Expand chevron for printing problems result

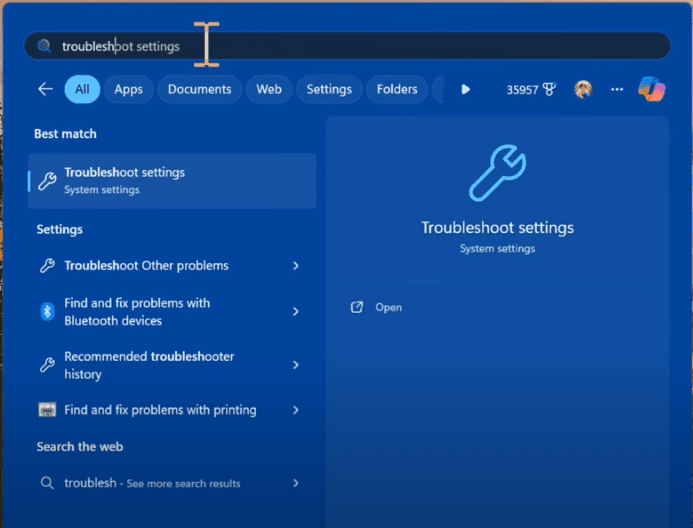click(296, 410)
